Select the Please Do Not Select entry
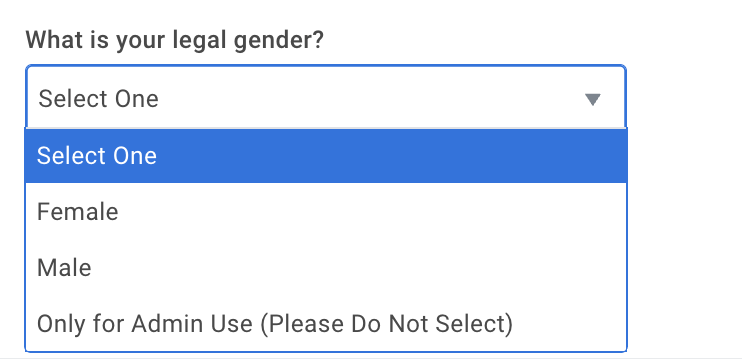 click(326, 324)
